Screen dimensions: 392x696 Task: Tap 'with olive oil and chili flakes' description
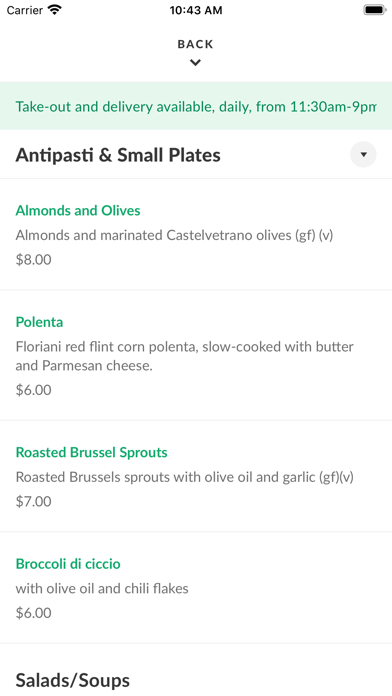[x=102, y=589]
